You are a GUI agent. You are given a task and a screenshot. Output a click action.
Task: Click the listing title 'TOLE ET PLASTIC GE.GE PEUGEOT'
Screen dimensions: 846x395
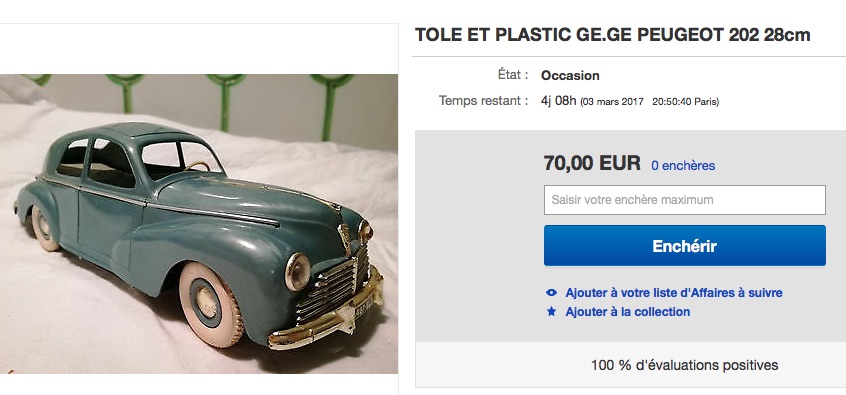(x=612, y=35)
